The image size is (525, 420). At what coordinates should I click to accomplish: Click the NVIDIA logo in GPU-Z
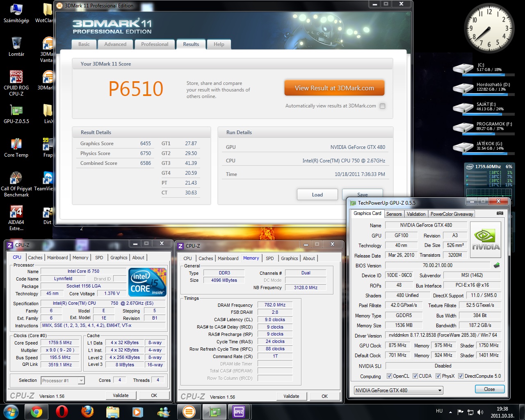tap(486, 240)
